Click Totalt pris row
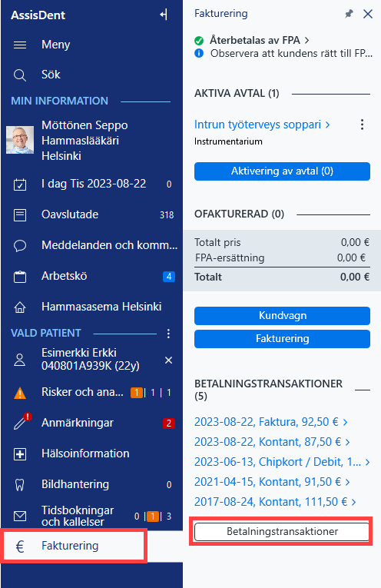Viewport: 381px width, 588px height. click(x=282, y=243)
